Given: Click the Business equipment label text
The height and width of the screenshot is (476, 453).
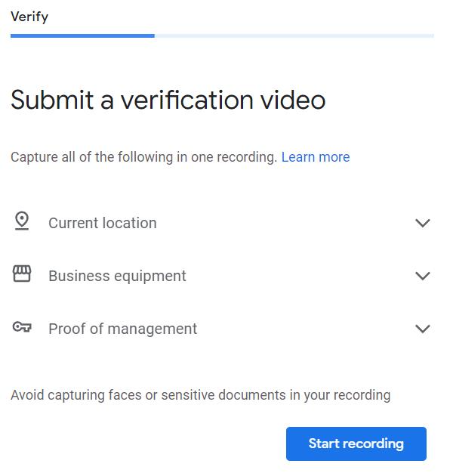Looking at the screenshot, I should 117,276.
